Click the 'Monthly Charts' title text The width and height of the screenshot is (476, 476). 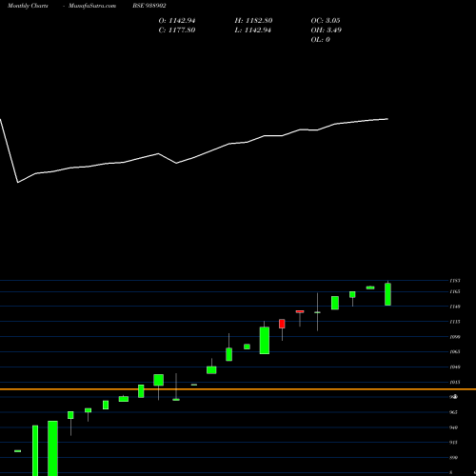point(28,6)
